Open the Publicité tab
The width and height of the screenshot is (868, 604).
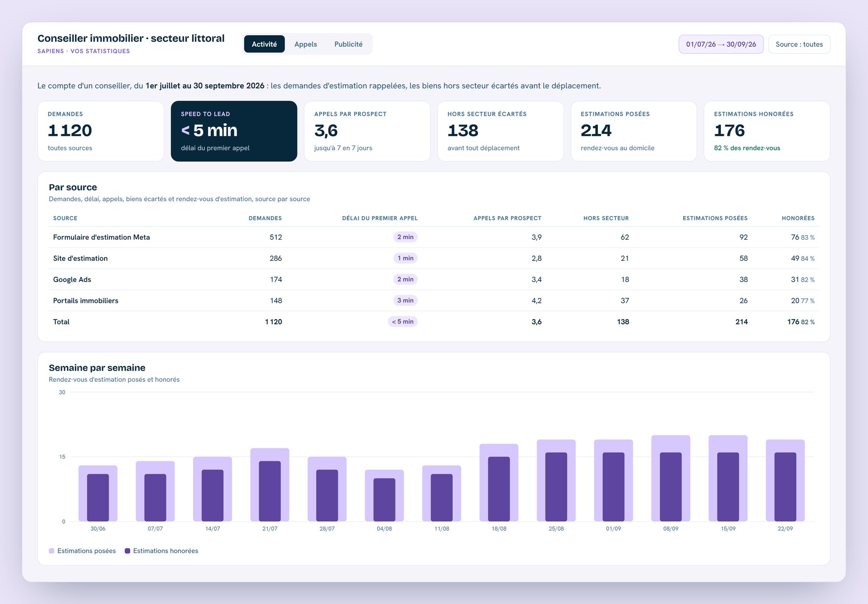(348, 44)
